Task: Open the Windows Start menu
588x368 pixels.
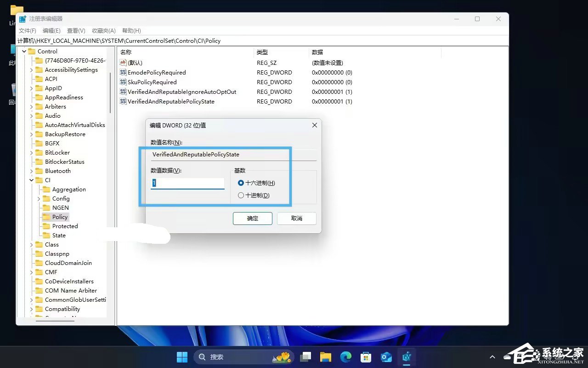Action: 182,357
